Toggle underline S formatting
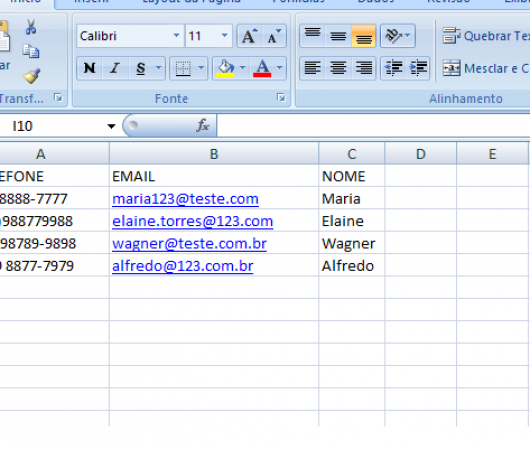 click(x=141, y=68)
